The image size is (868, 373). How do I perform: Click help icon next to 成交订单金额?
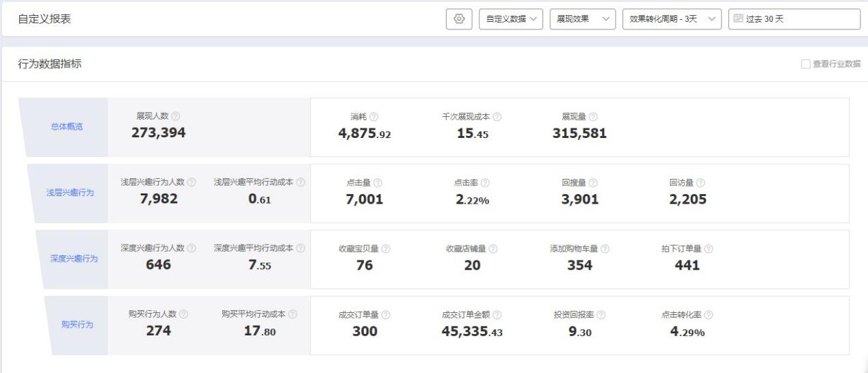497,315
